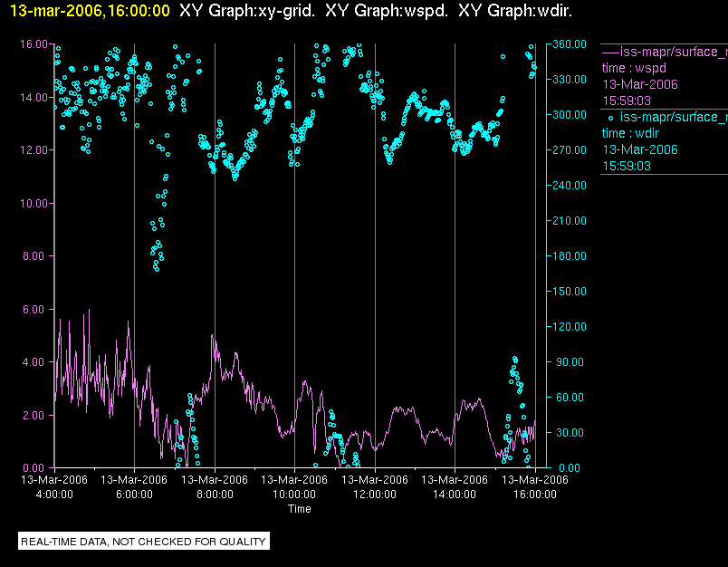Click the 'time : wdir' legend label
Viewport: 728px width, 567px height.
pyautogui.click(x=630, y=133)
